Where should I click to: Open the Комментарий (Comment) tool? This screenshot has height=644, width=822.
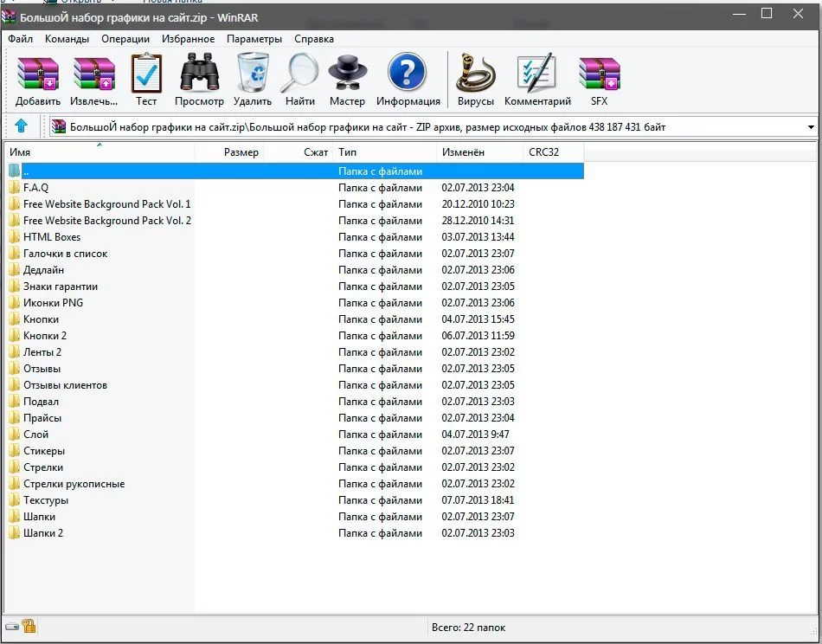[x=537, y=74]
